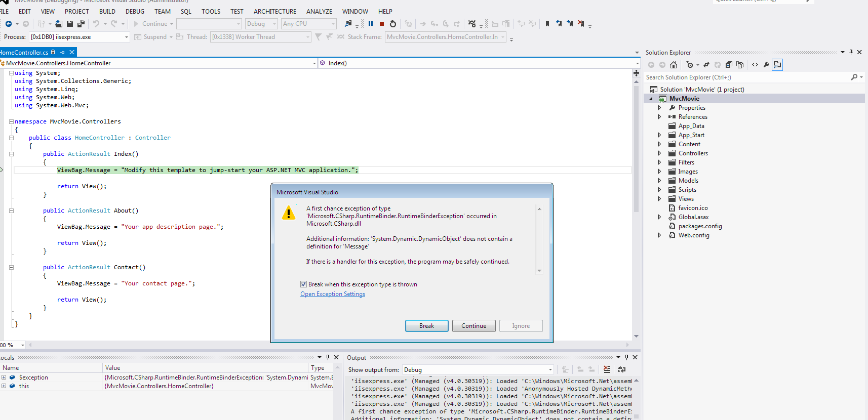Click Clear All icon in Output panel
The height and width of the screenshot is (420, 868).
coord(607,370)
